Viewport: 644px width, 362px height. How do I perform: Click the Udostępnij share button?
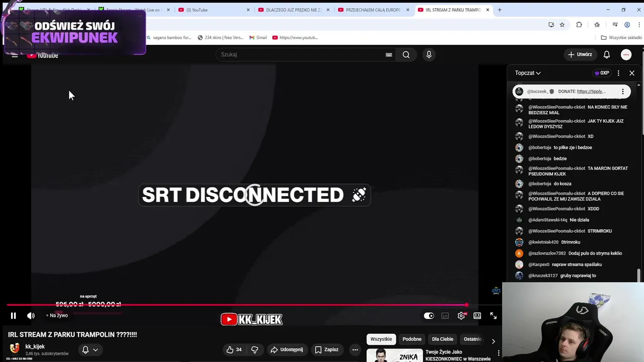[286, 349]
